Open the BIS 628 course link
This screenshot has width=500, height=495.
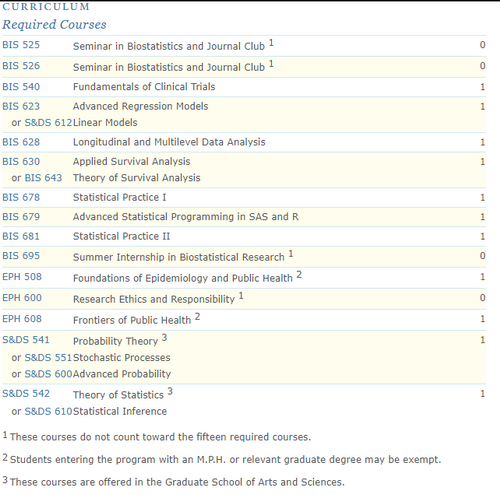21,142
